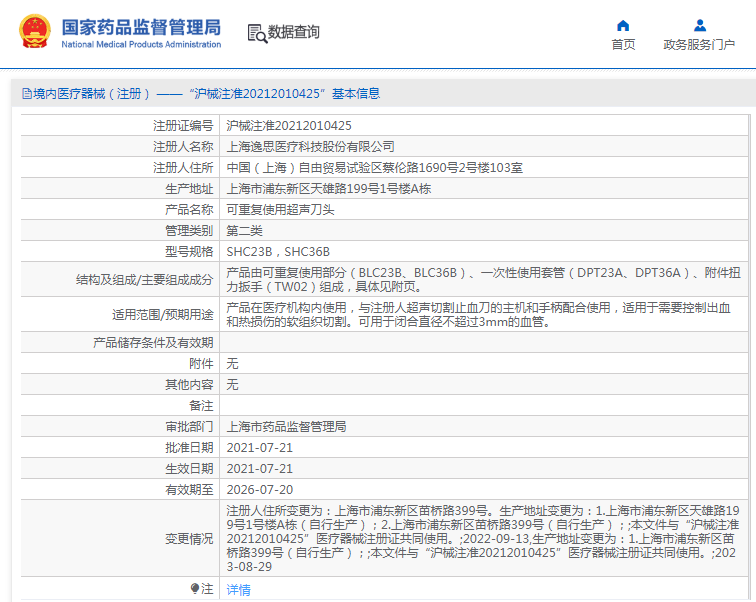Open the 数据查询 search icon
Viewport: 756px width, 602px height.
pos(257,33)
